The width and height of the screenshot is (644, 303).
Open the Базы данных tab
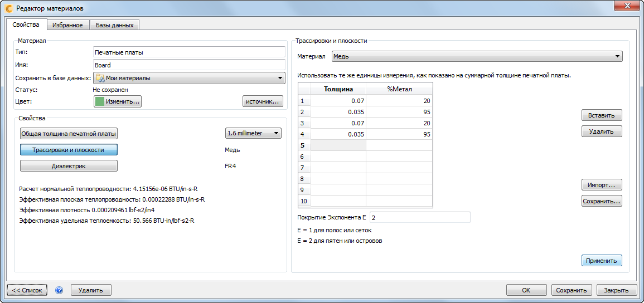tap(115, 25)
